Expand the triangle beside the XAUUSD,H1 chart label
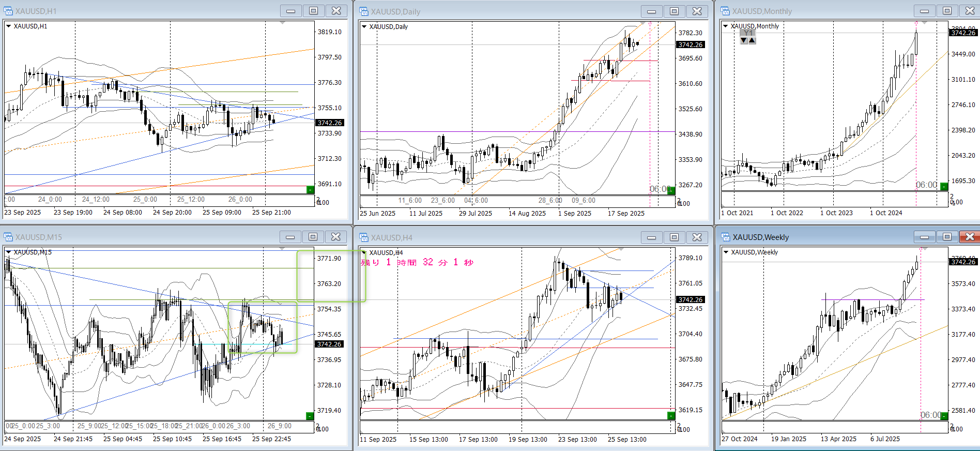The image size is (980, 451). click(8, 26)
